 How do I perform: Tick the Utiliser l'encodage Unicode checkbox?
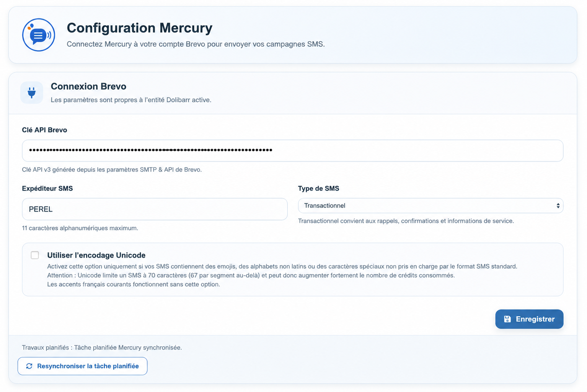(35, 255)
